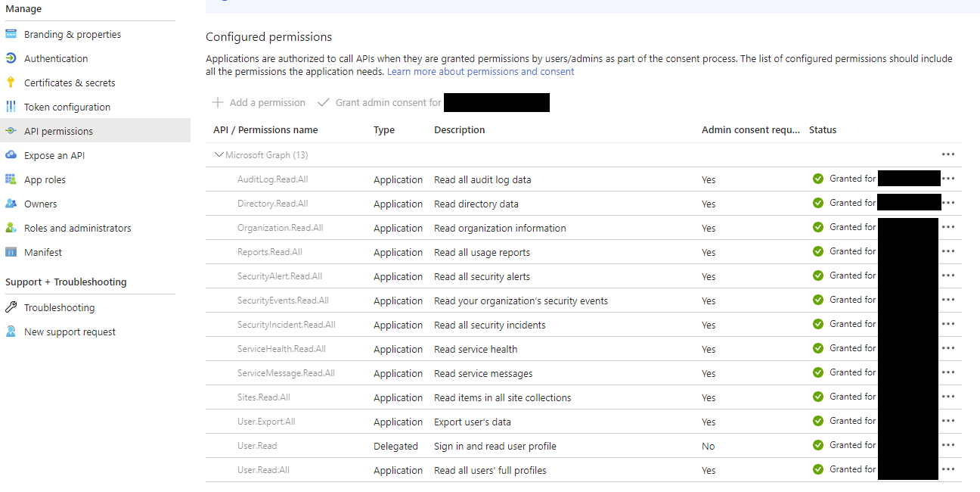Image resolution: width=980 pixels, height=492 pixels.
Task: Click the Certificates & secrets key icon
Action: point(11,83)
